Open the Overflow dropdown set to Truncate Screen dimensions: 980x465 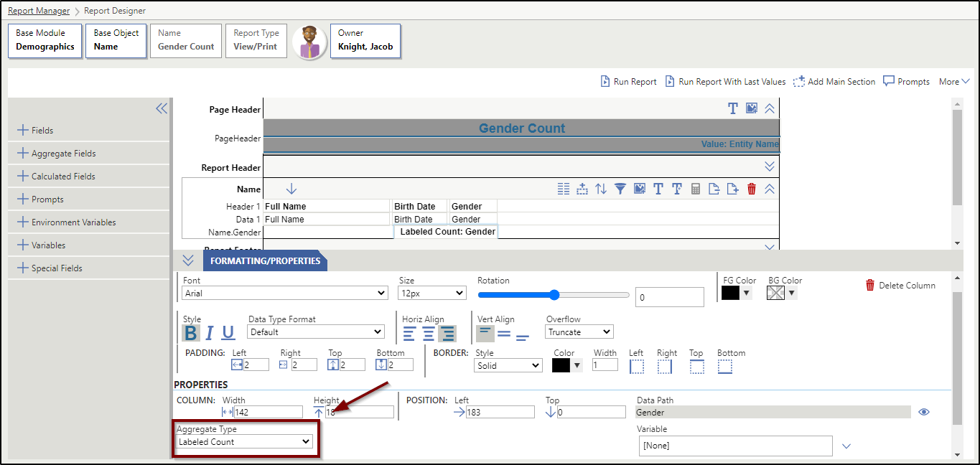coord(579,332)
